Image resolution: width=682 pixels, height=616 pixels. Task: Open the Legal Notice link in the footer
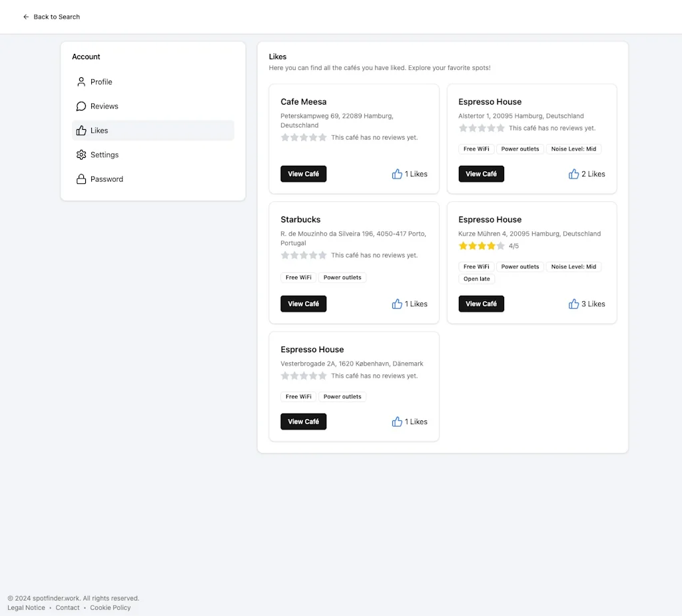[26, 607]
